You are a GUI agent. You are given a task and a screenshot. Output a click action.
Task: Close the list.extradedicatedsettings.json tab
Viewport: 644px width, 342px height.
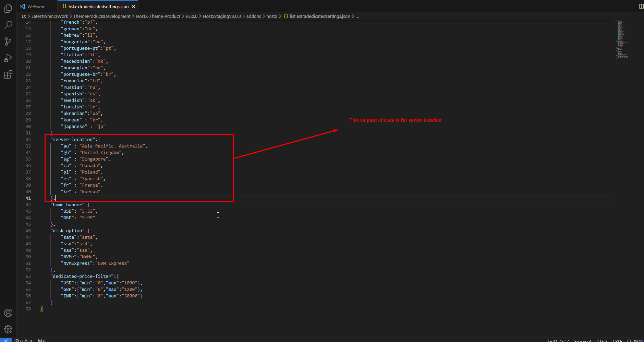click(x=134, y=7)
